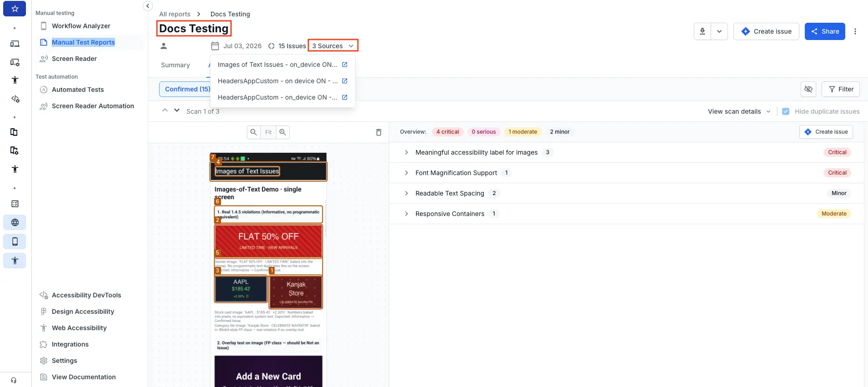Viewport: 868px width, 387px height.
Task: Click the Minor badge on Readable Text Spacing
Action: [x=839, y=193]
